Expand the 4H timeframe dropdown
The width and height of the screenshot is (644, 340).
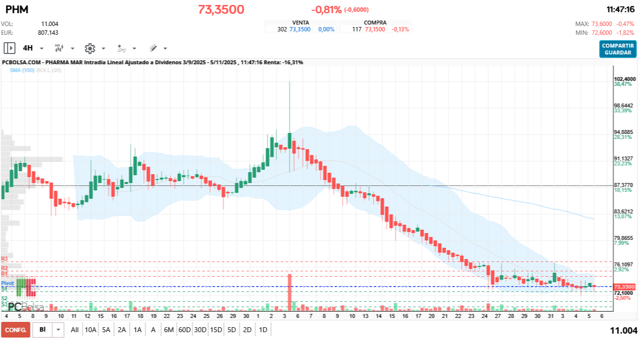click(x=42, y=49)
